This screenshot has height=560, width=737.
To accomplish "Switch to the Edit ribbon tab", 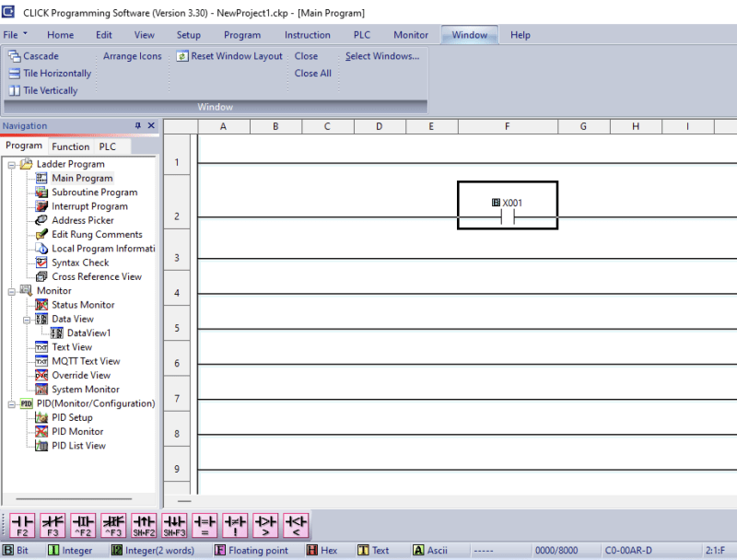I will [x=104, y=35].
